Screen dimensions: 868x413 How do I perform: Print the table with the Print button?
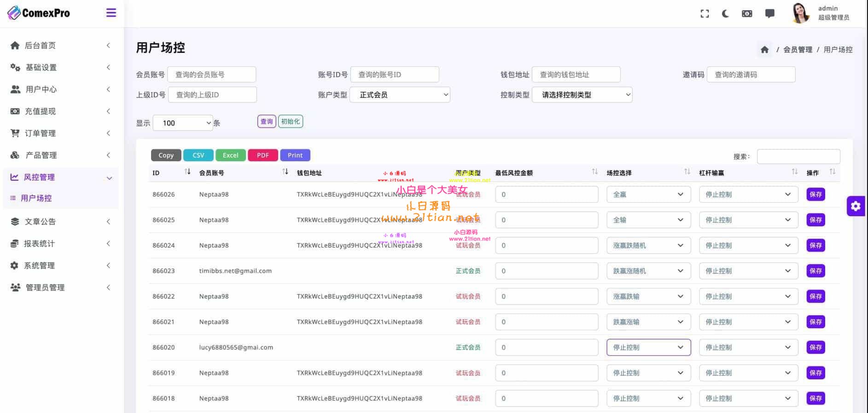pos(295,155)
